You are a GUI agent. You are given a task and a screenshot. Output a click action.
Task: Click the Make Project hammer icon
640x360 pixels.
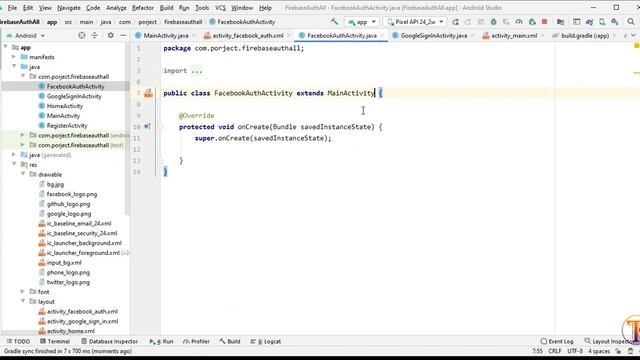click(x=334, y=22)
